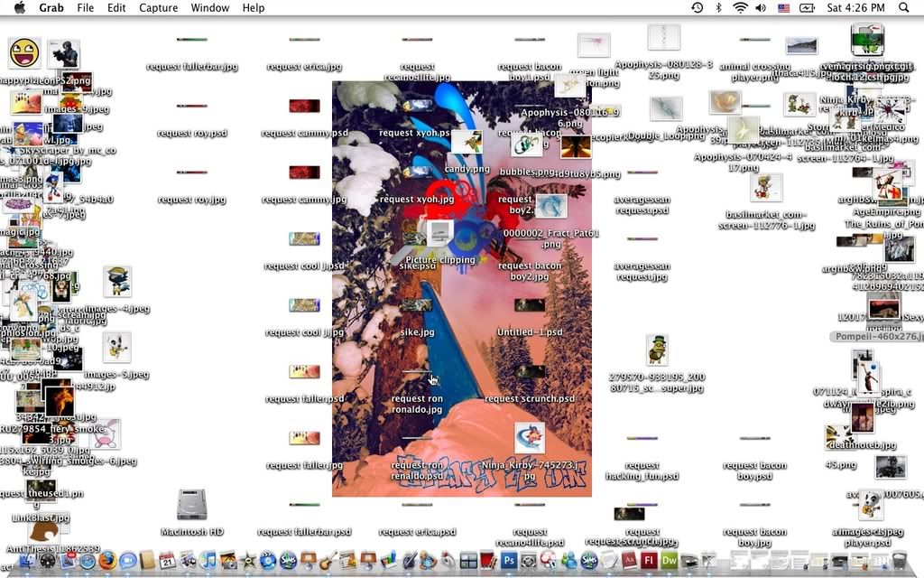Select the Macintosh HD drive icon

tap(191, 506)
